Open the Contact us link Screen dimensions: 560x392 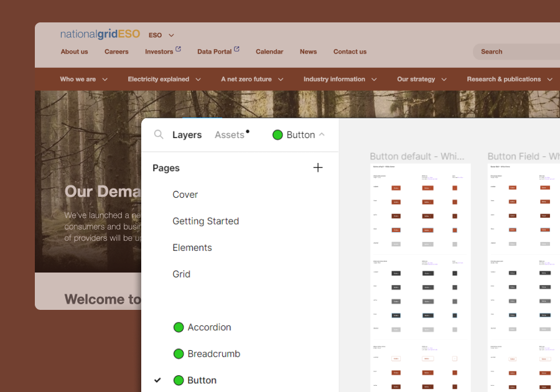point(350,52)
